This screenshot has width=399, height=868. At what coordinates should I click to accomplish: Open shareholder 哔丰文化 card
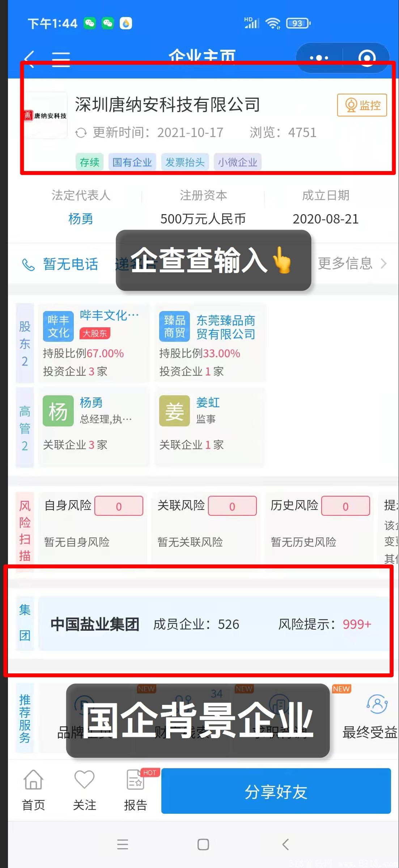[93, 343]
